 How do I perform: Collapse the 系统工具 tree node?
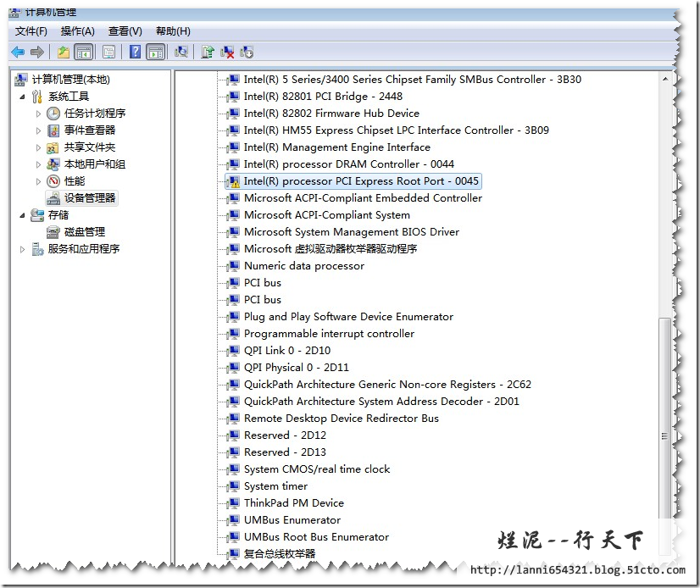pyautogui.click(x=22, y=97)
